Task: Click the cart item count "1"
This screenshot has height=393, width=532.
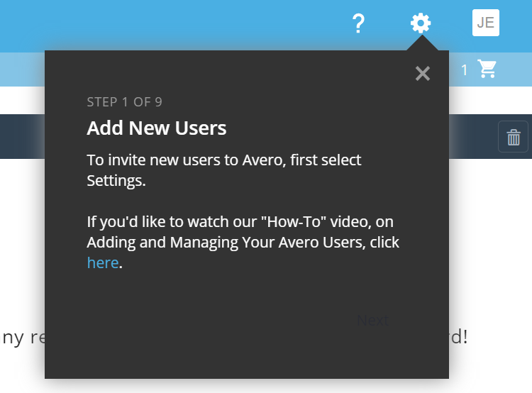Action: coord(465,70)
